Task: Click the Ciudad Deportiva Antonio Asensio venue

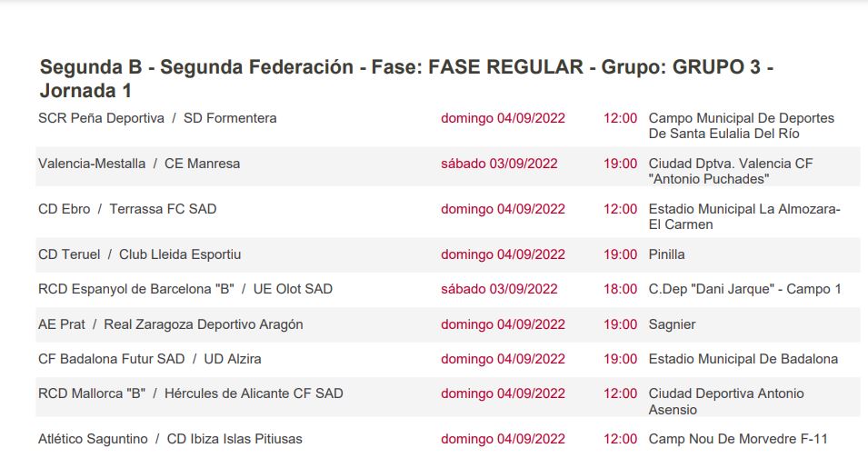Action: click(x=726, y=402)
